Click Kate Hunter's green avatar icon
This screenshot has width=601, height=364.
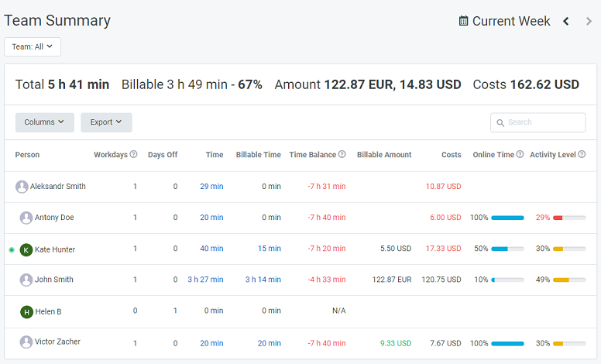26,249
